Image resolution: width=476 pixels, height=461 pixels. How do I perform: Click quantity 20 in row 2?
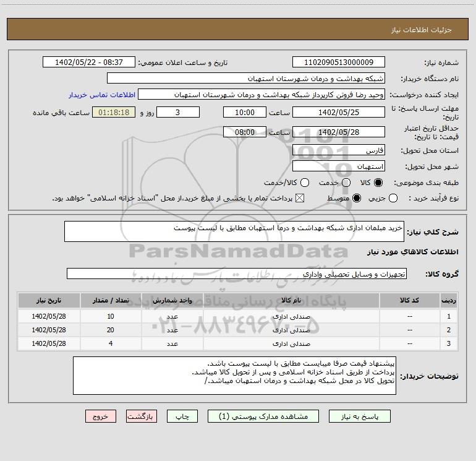pyautogui.click(x=111, y=330)
